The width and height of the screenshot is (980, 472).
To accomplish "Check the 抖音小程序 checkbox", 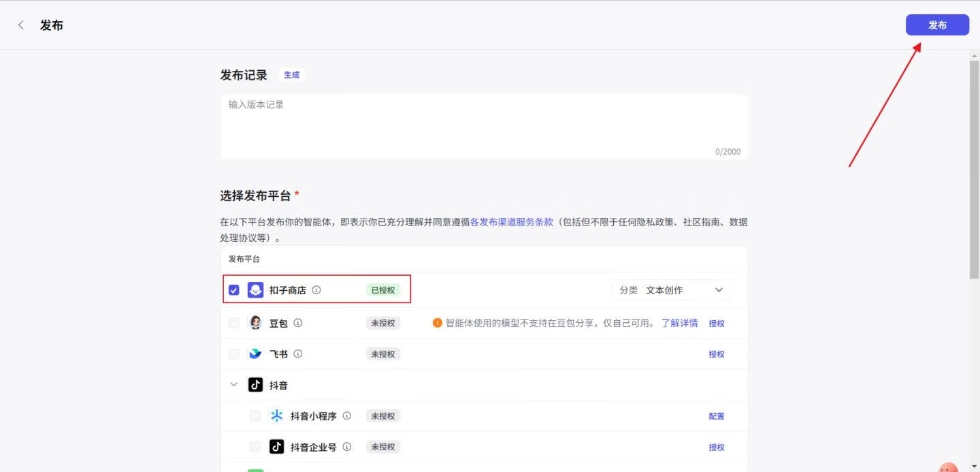I will click(255, 415).
